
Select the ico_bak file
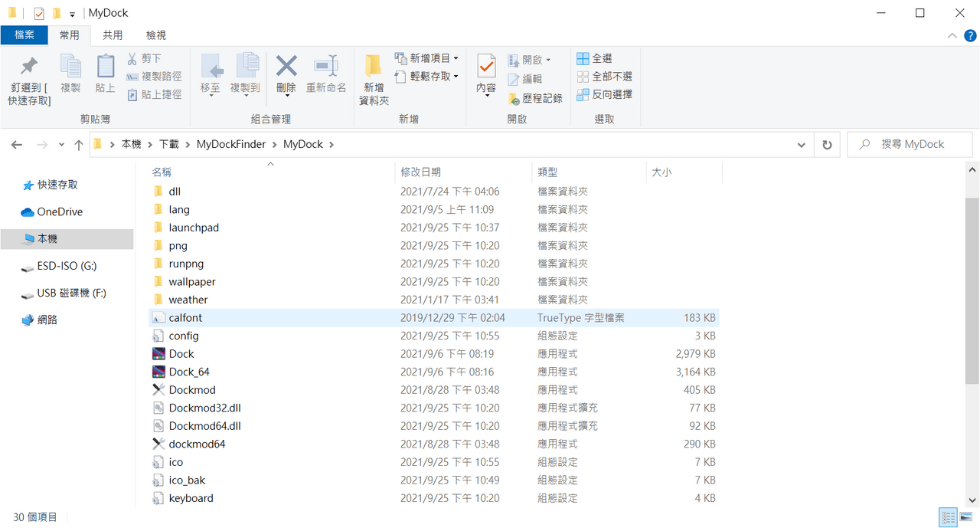(187, 480)
